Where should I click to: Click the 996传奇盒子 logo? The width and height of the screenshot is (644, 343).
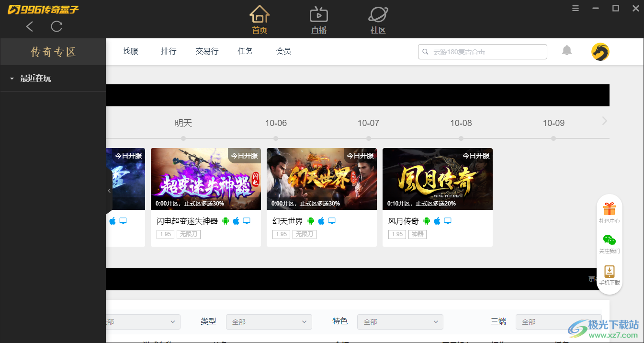click(43, 10)
